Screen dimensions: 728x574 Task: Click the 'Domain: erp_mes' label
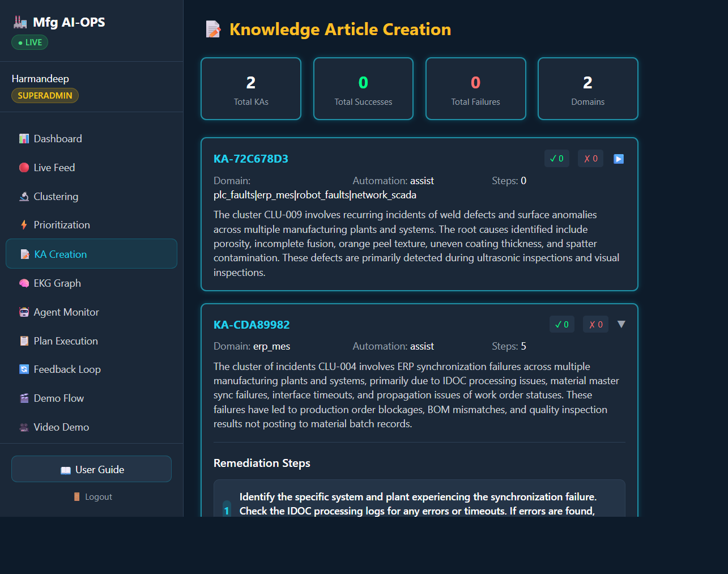(x=252, y=346)
